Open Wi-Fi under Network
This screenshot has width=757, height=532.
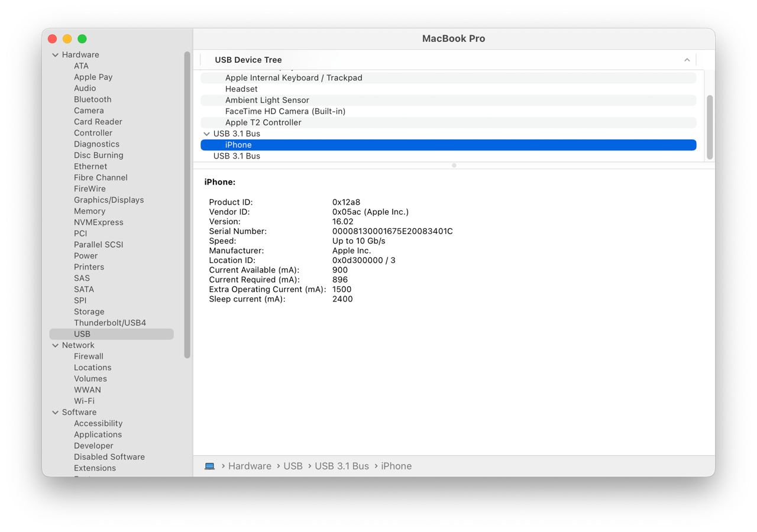[x=84, y=401]
